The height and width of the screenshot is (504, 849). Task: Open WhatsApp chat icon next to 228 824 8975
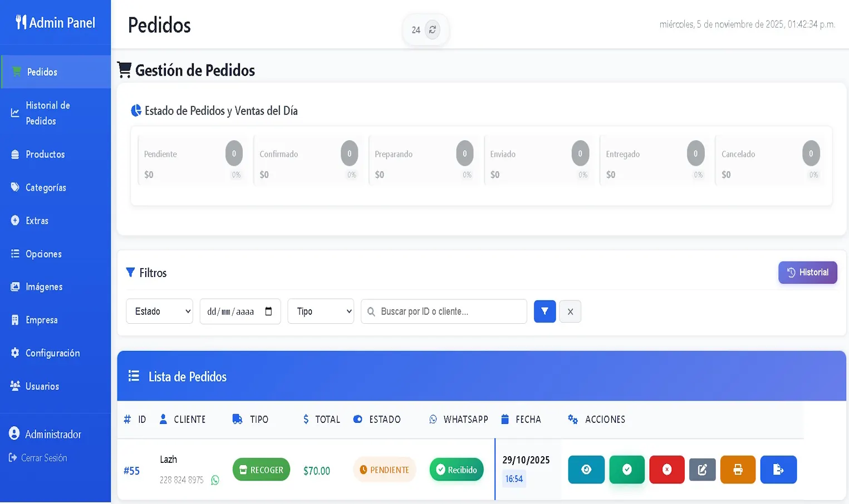pos(215,480)
